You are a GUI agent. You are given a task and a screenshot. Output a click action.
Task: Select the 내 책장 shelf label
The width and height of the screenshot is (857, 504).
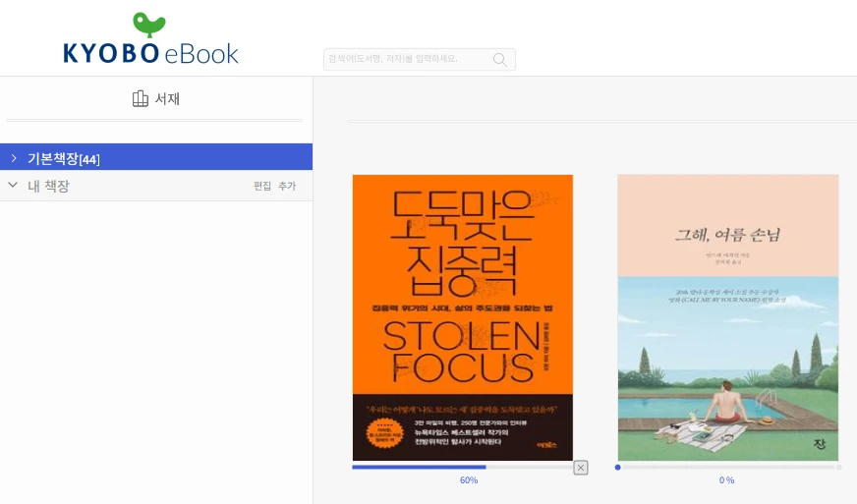tap(48, 186)
